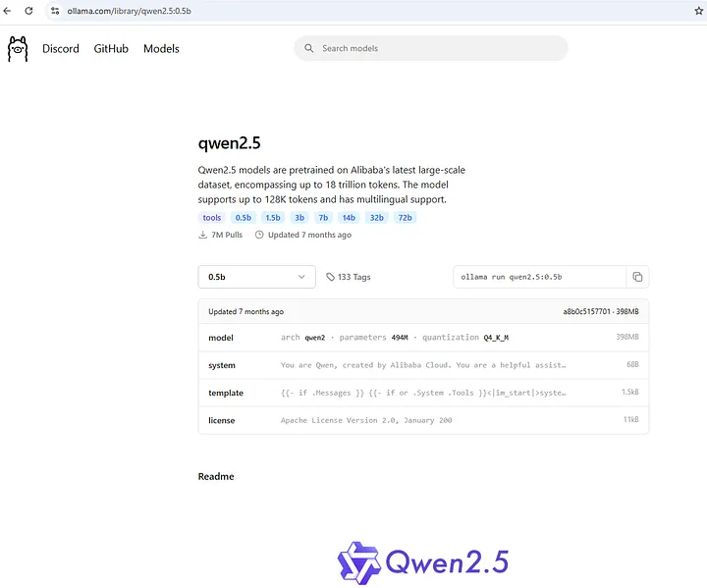Click the tools tag badge
This screenshot has height=588, width=707.
tap(212, 218)
